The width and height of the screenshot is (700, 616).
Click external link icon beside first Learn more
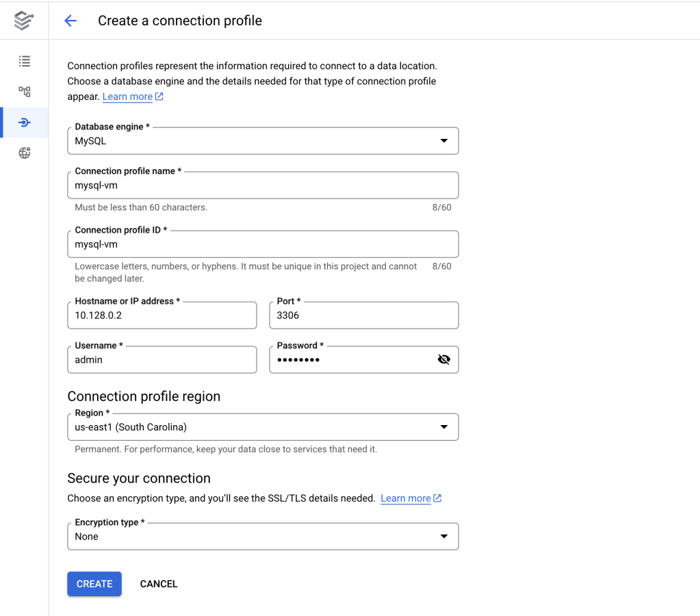coord(159,97)
